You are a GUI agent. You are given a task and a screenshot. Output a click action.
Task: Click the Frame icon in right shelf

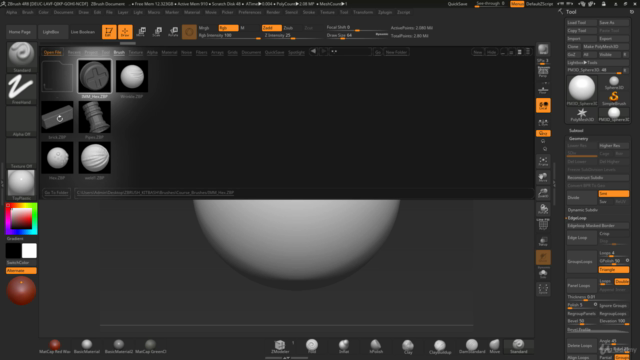point(543,161)
